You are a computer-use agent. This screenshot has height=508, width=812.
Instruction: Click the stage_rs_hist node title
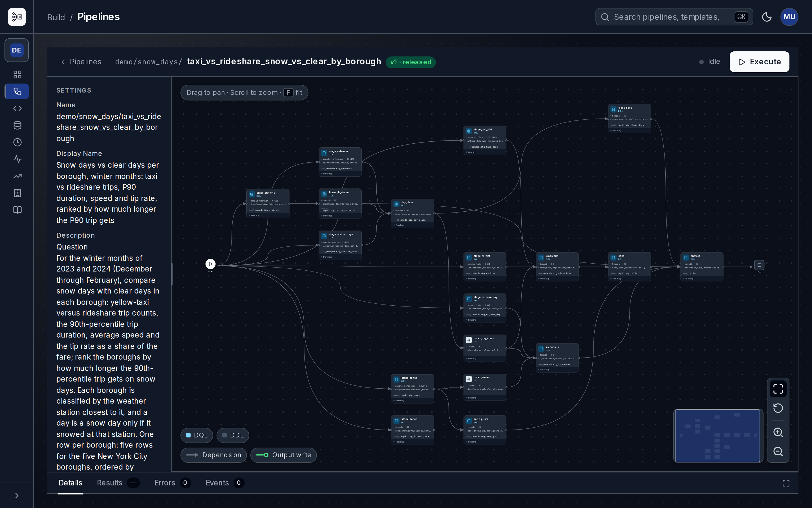[482, 256]
